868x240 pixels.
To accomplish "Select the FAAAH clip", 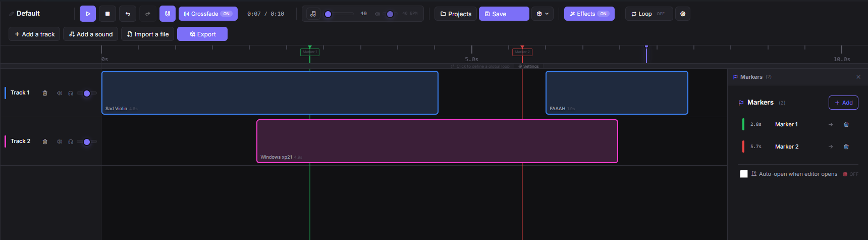I will tap(617, 92).
